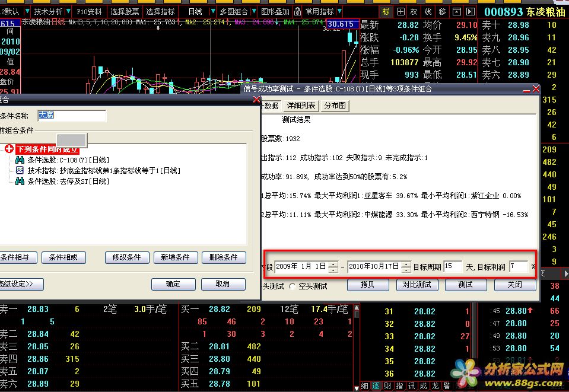Click 确定 in the condition dialog
The height and width of the screenshot is (392, 569).
pos(173,284)
